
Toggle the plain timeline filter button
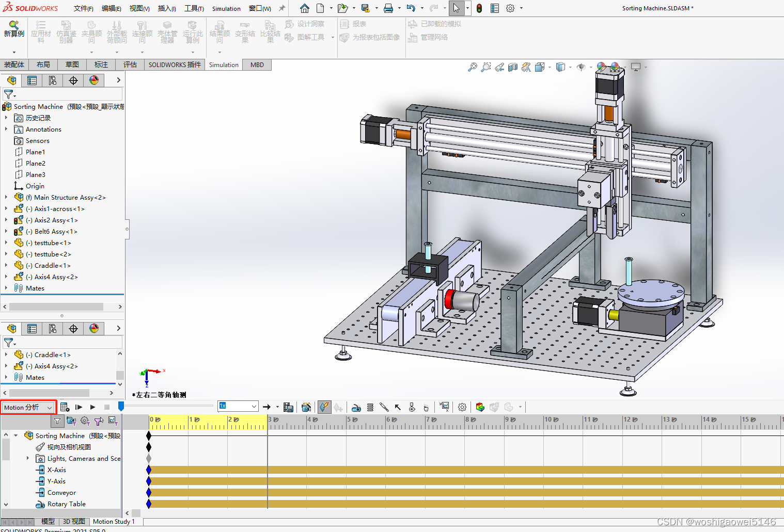coord(57,421)
